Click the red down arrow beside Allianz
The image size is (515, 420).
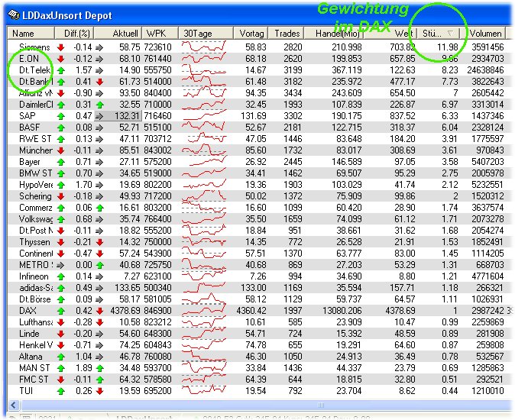click(x=61, y=93)
